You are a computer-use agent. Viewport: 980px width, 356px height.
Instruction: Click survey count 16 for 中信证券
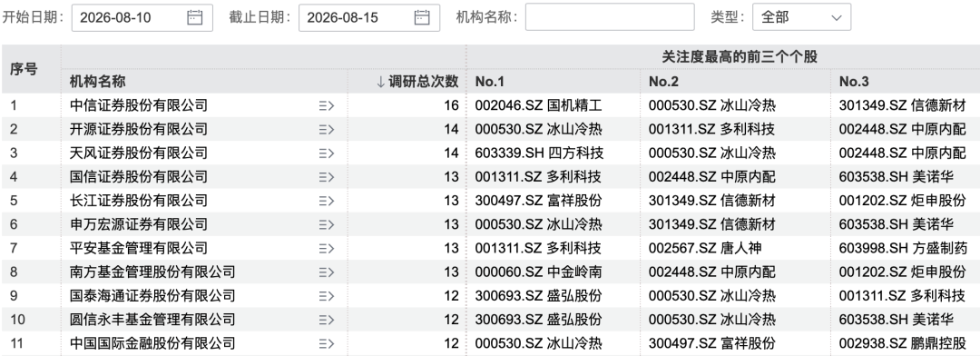(451, 105)
